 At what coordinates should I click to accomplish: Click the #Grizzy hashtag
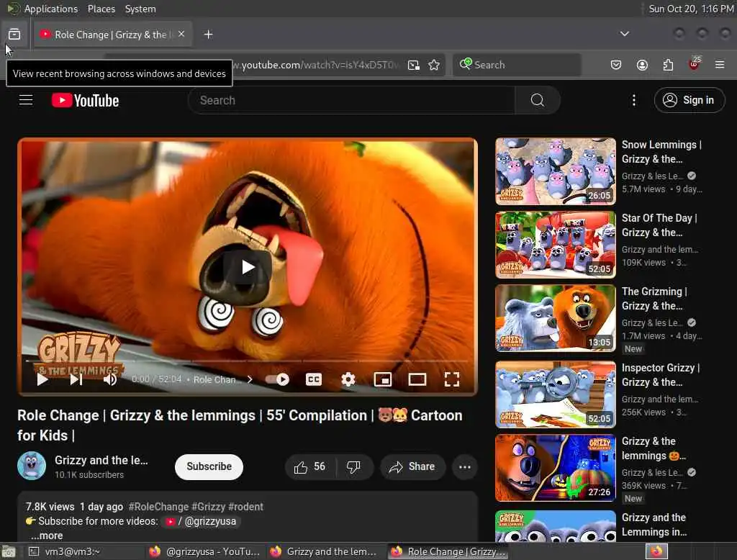point(209,507)
